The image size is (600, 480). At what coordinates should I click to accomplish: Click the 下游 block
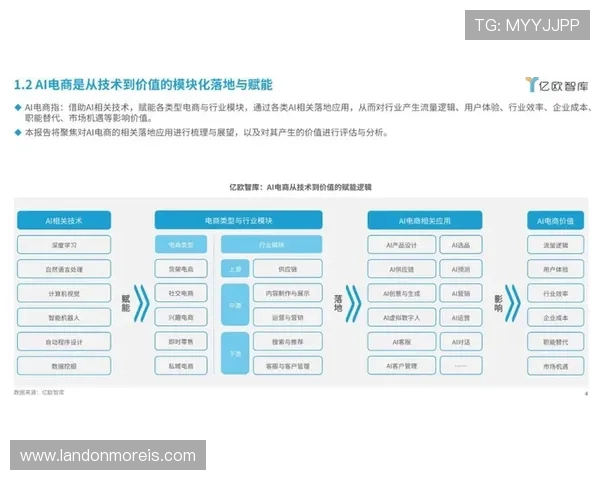235,353
